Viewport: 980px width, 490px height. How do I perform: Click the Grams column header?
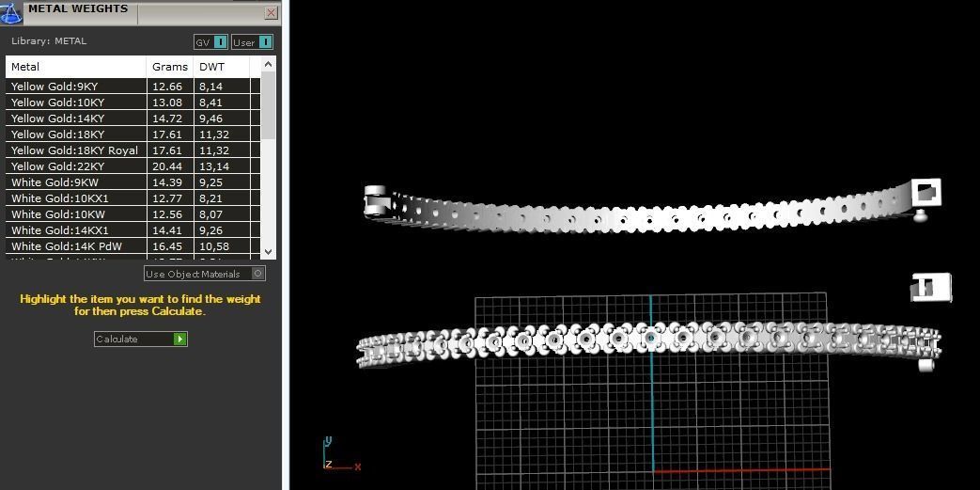tap(170, 67)
